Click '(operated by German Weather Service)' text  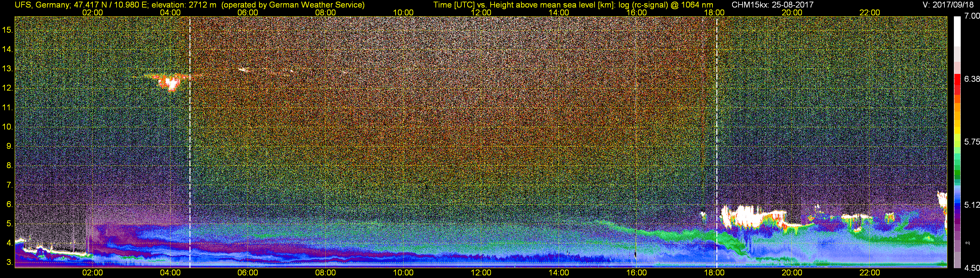[x=293, y=5]
